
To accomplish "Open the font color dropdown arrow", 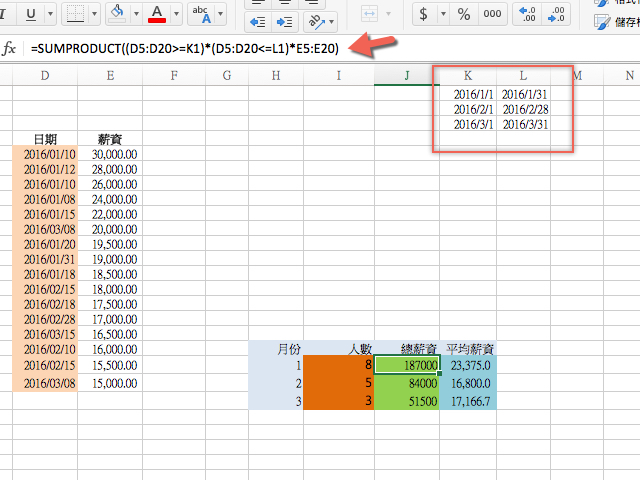I will pyautogui.click(x=177, y=14).
